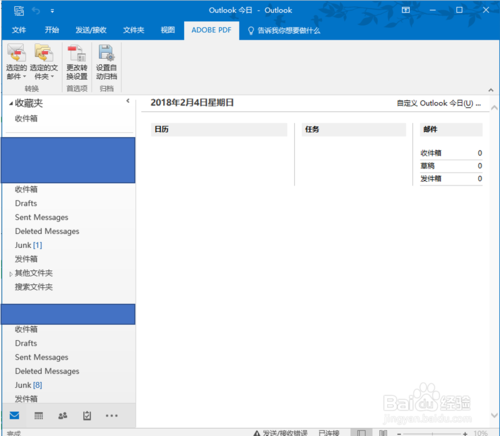The height and width of the screenshot is (436, 500).
Task: Click the zoom in plus button
Action: coord(465,434)
